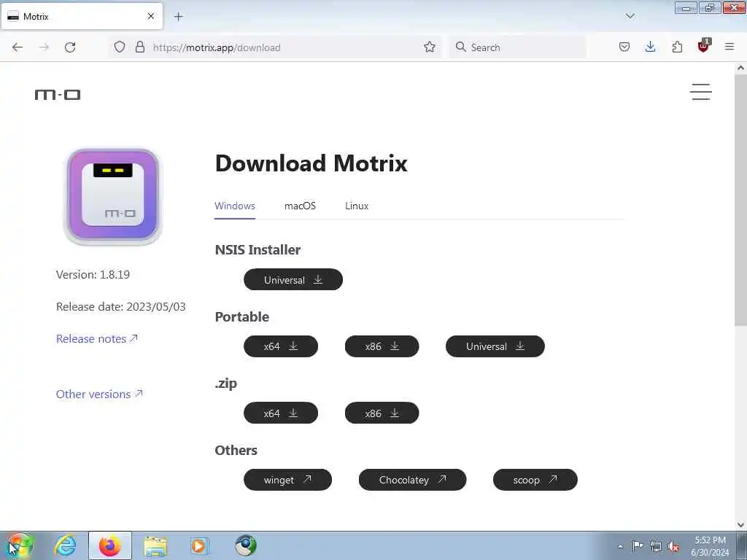Click the Download Motrix heading

point(311,163)
